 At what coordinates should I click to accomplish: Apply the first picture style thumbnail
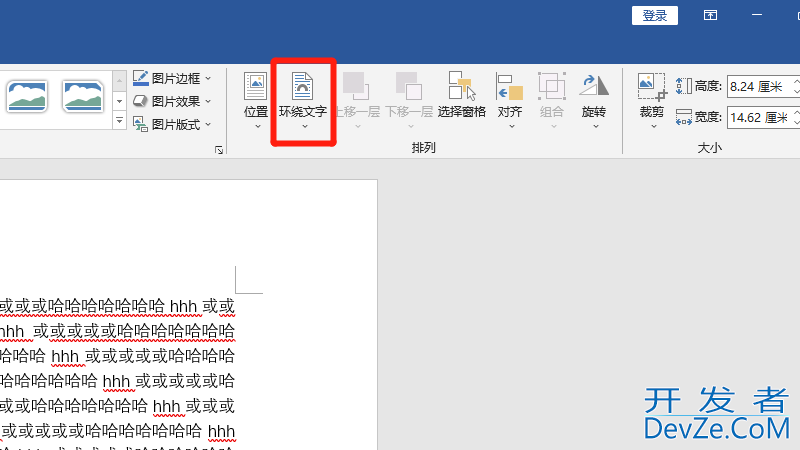(27, 96)
